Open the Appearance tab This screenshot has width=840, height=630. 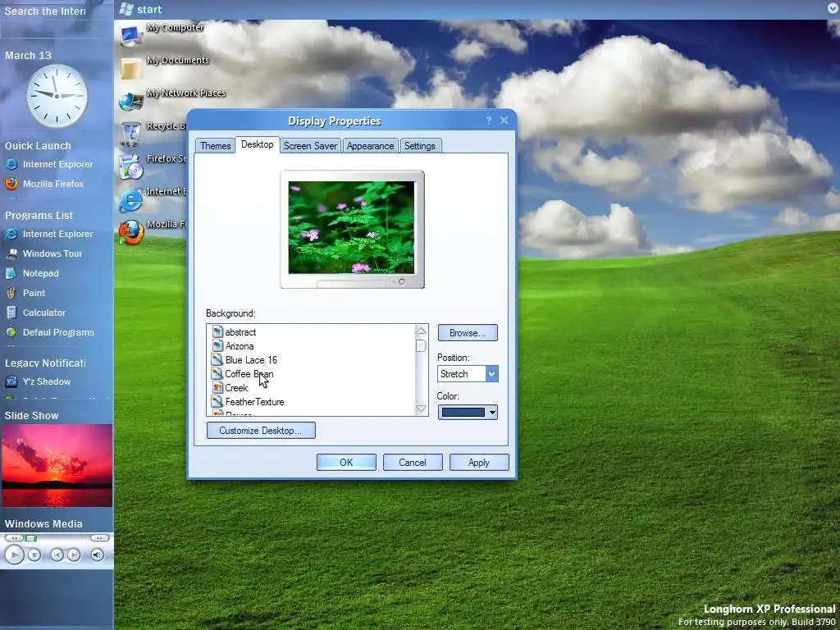pyautogui.click(x=370, y=146)
